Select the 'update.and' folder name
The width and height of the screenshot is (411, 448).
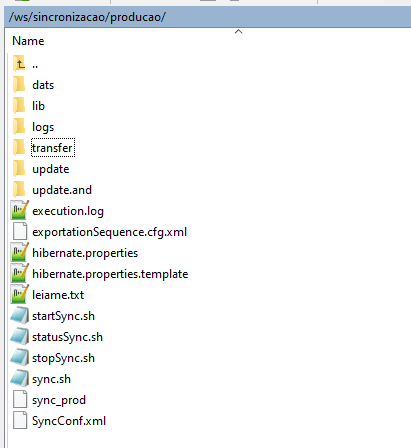tap(62, 190)
